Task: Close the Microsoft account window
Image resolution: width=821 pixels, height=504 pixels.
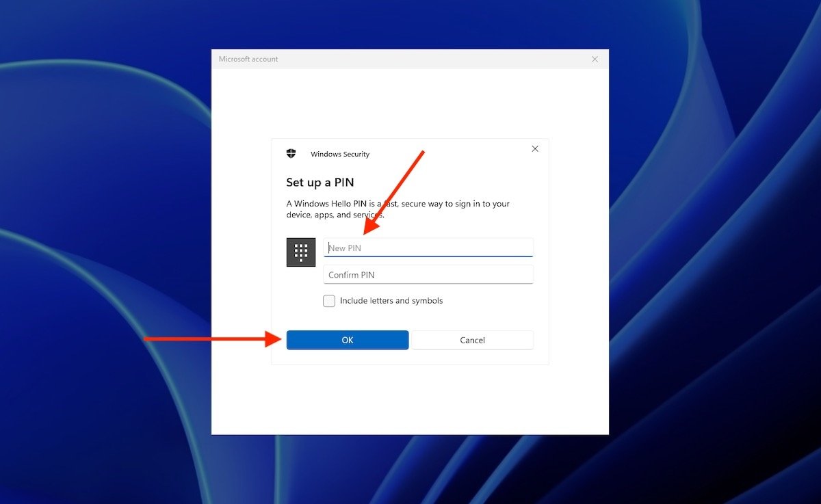Action: (x=595, y=59)
